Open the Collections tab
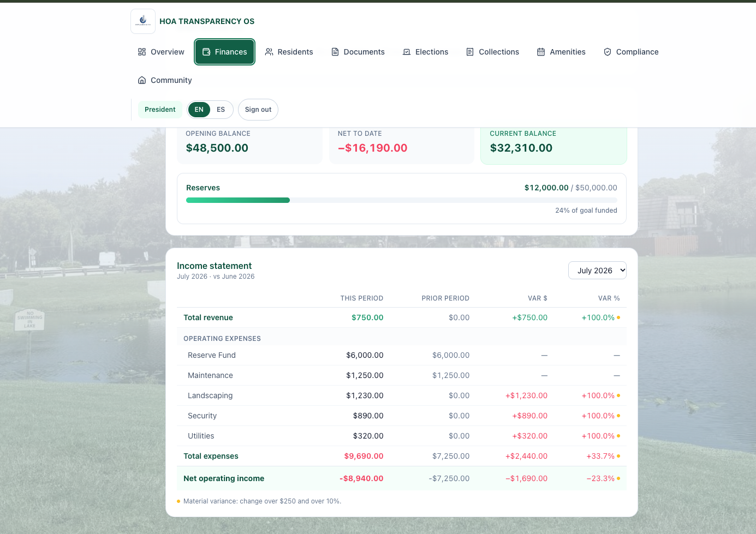This screenshot has width=756, height=534. click(492, 52)
